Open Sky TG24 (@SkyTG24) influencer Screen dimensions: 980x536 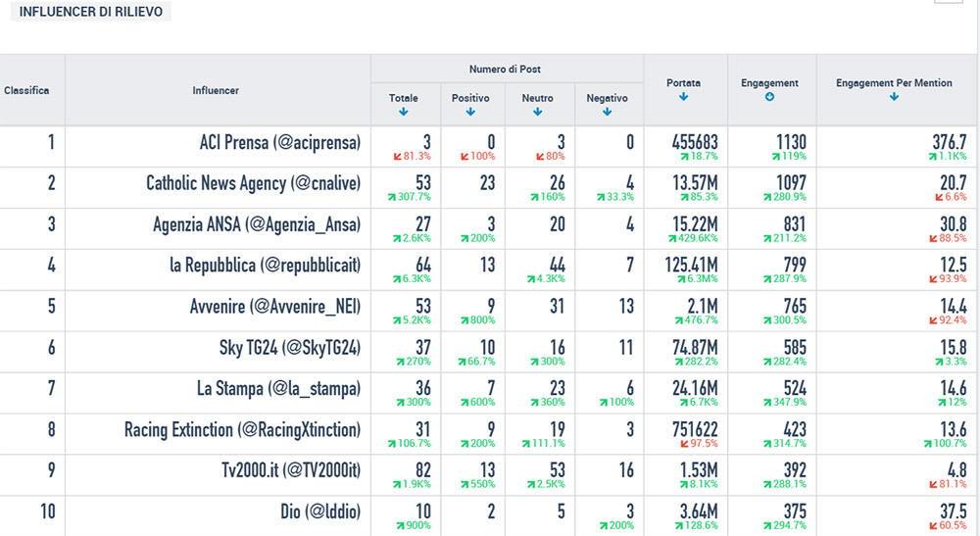click(x=290, y=348)
